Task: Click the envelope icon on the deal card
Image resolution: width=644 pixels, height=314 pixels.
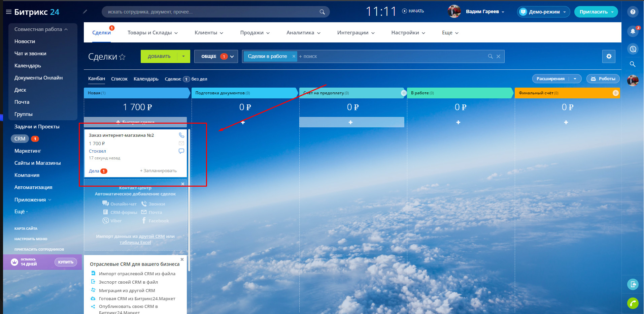Action: [181, 143]
